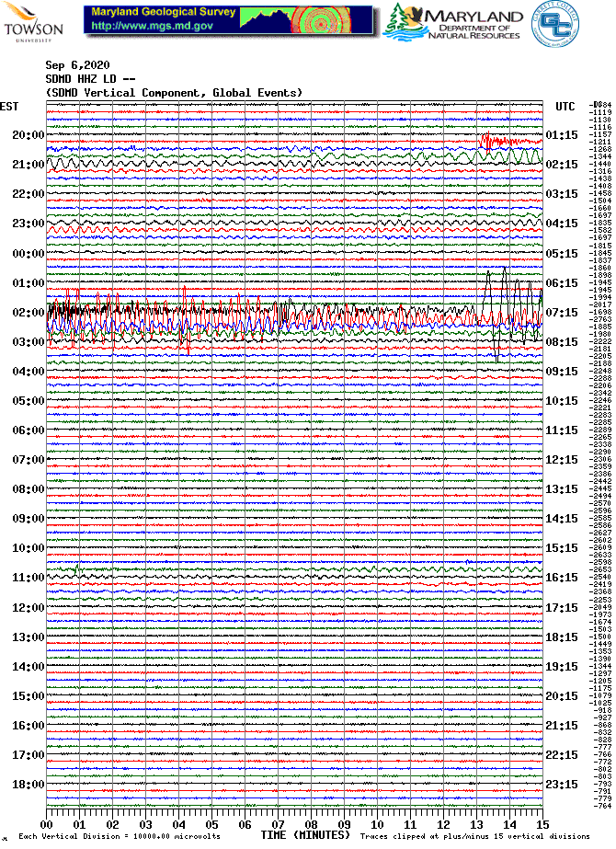Click the 23:15 UTC row label
The image size is (616, 849).
561,785
